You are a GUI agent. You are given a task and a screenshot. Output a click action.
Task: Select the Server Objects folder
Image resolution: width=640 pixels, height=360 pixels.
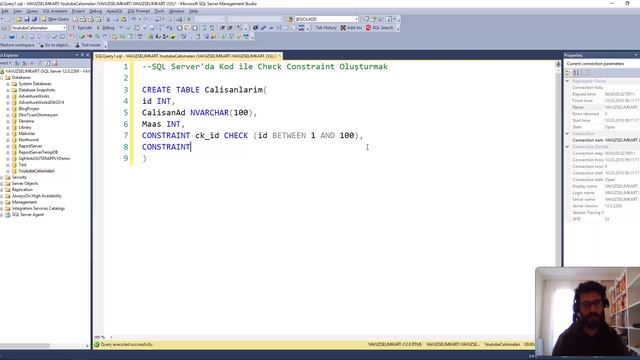coord(25,184)
